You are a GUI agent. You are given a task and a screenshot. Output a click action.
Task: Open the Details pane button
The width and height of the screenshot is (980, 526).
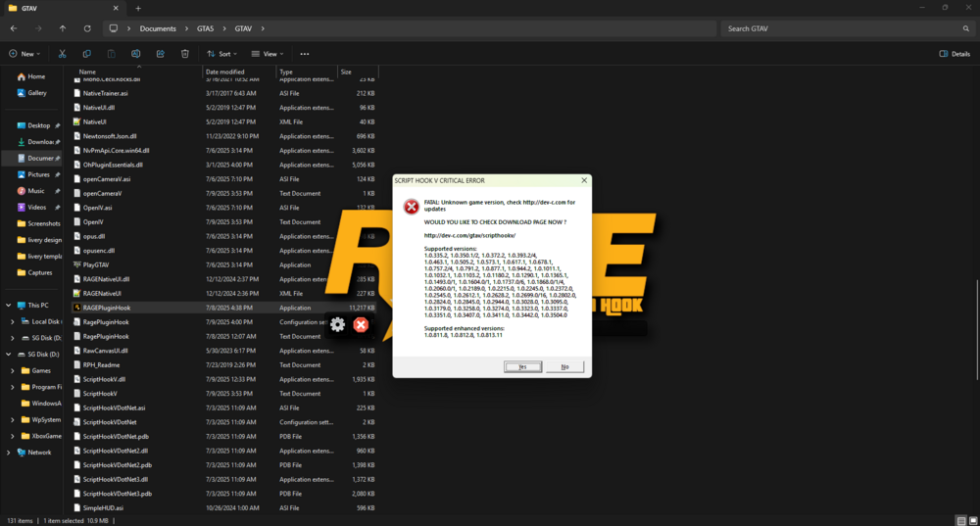tap(955, 54)
